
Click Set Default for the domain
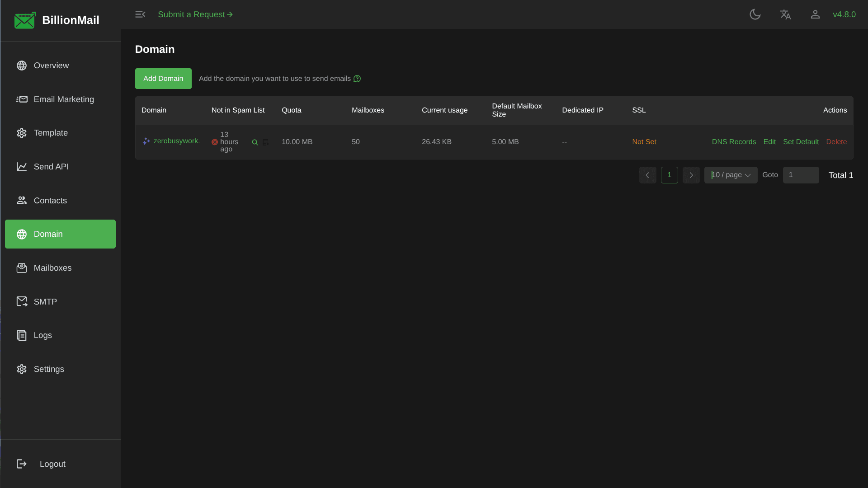[801, 142]
